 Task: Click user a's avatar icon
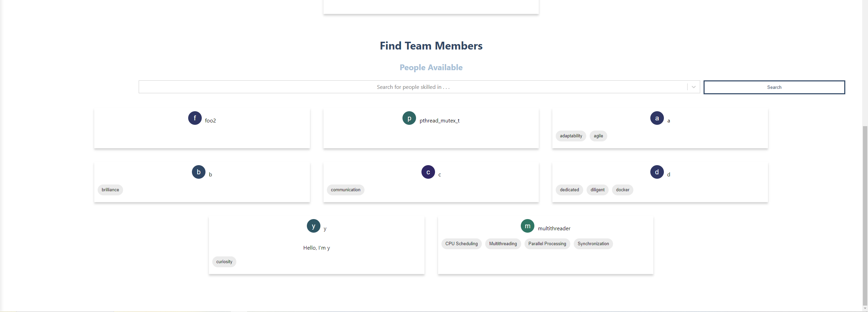click(x=657, y=118)
